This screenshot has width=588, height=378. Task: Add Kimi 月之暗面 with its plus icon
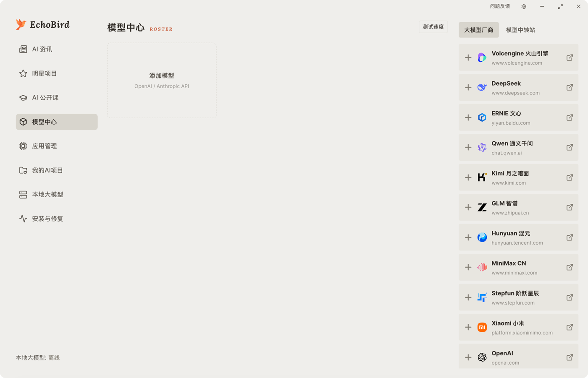pyautogui.click(x=468, y=177)
